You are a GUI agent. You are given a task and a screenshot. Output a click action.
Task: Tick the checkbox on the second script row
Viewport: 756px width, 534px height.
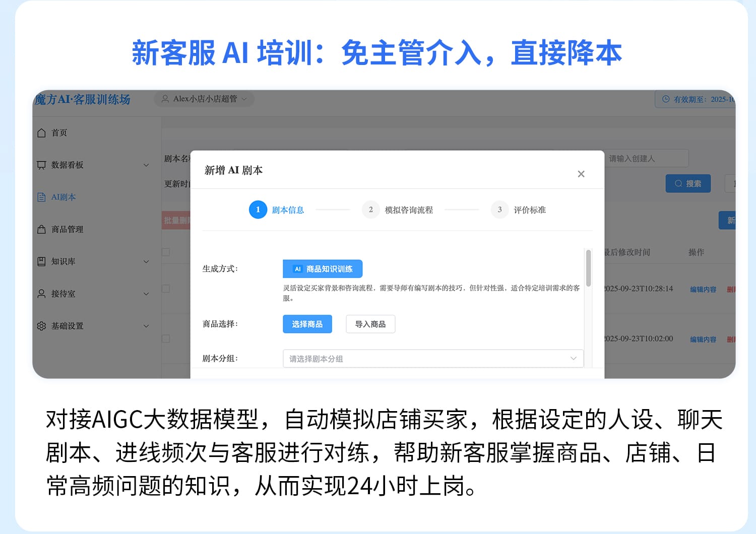(x=166, y=338)
